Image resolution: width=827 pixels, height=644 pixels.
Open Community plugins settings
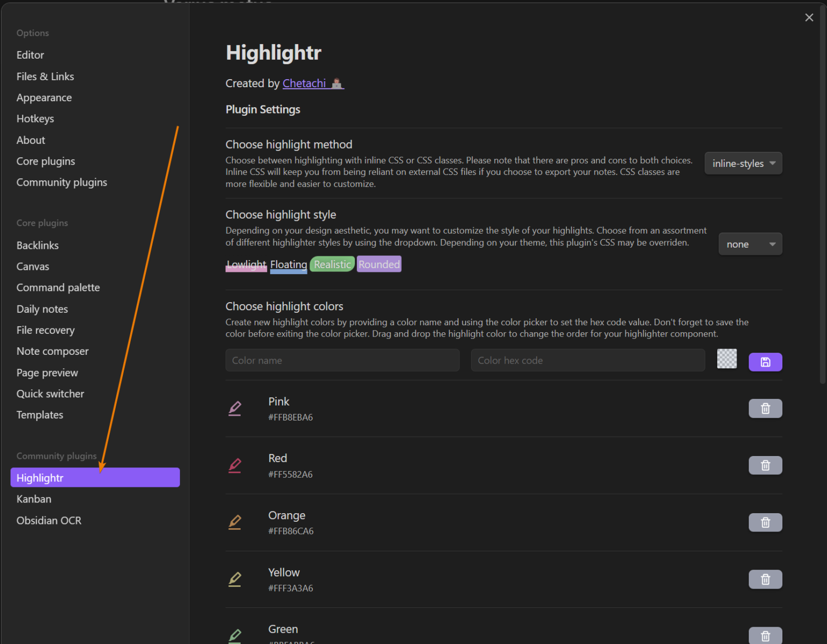point(61,182)
